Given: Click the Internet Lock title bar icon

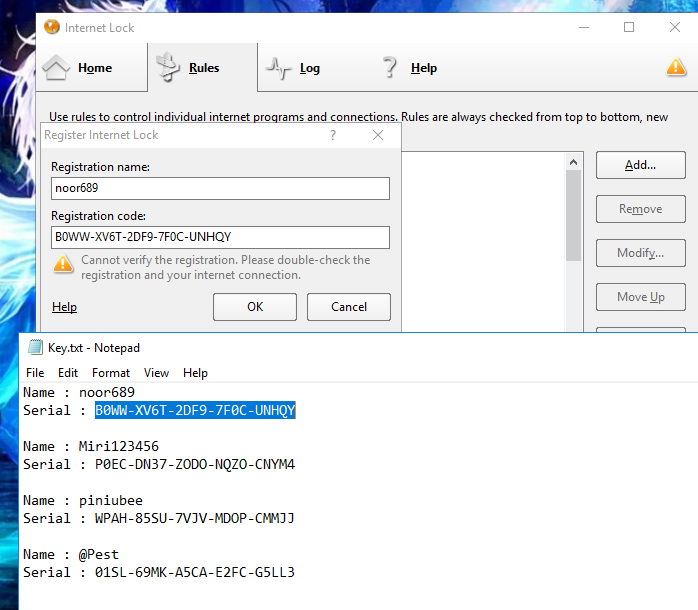Looking at the screenshot, I should (x=52, y=27).
